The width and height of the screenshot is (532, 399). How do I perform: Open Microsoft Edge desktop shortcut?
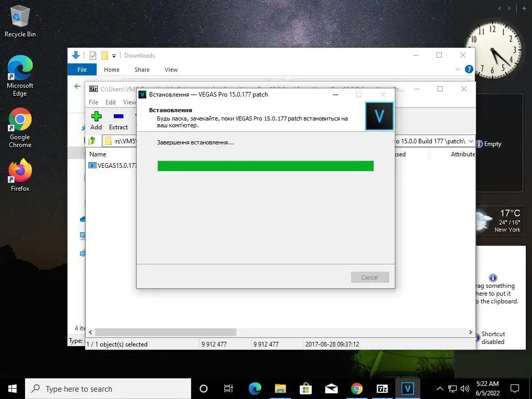coord(20,76)
